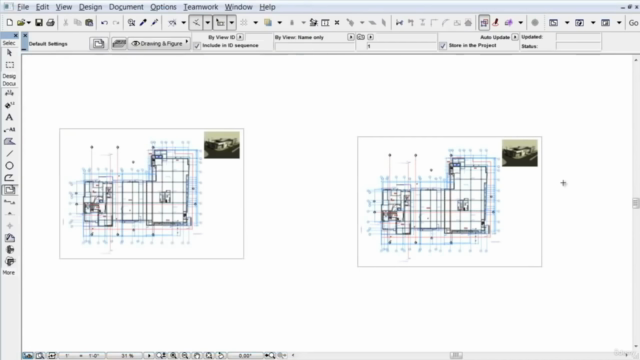Open the zoom percentage arrow in bottom bar

coord(149,356)
